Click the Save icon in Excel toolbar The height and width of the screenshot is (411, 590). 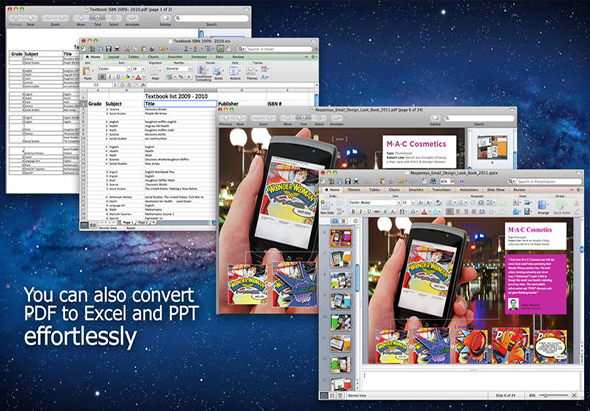click(108, 49)
